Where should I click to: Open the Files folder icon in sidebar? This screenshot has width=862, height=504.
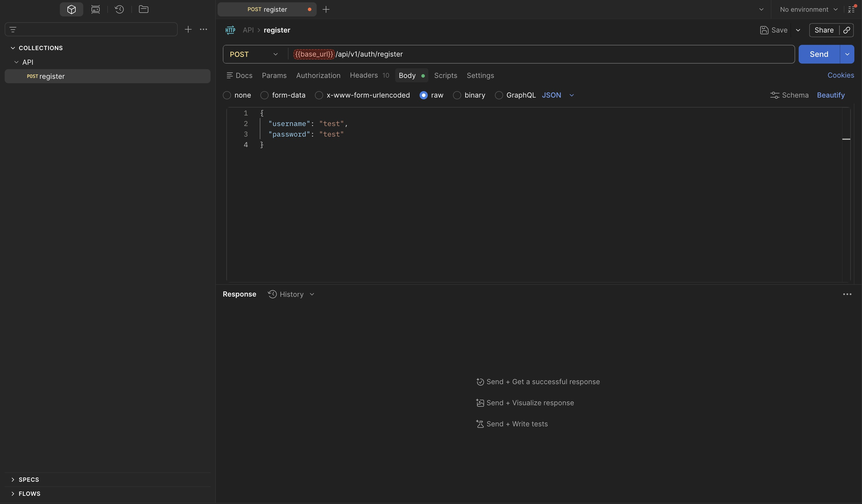(144, 9)
